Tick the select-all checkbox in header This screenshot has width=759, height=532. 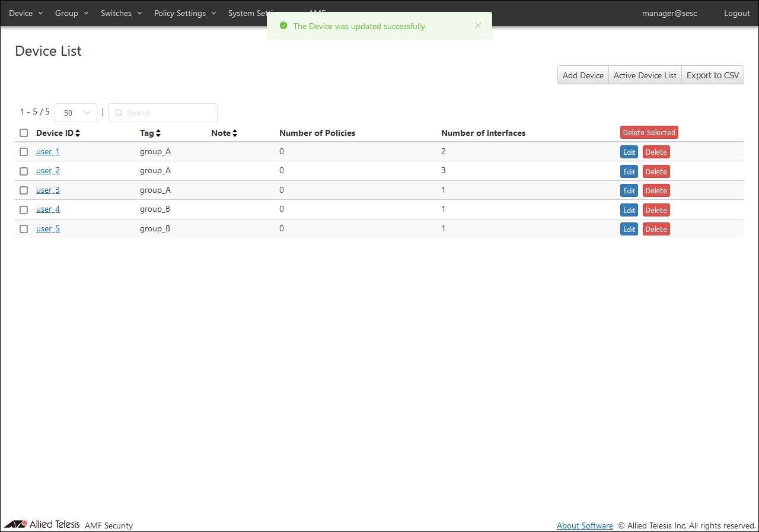[x=24, y=133]
